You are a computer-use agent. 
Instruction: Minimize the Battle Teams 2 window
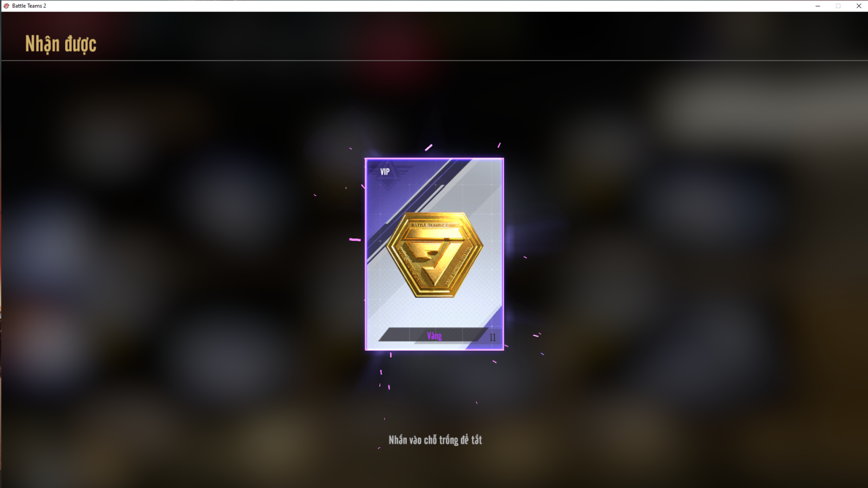pyautogui.click(x=818, y=6)
